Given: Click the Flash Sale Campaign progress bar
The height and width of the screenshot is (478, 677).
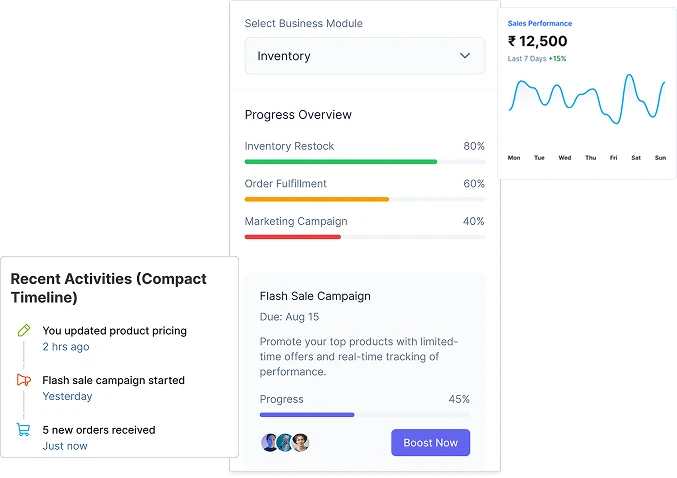Looking at the screenshot, I should click(364, 414).
